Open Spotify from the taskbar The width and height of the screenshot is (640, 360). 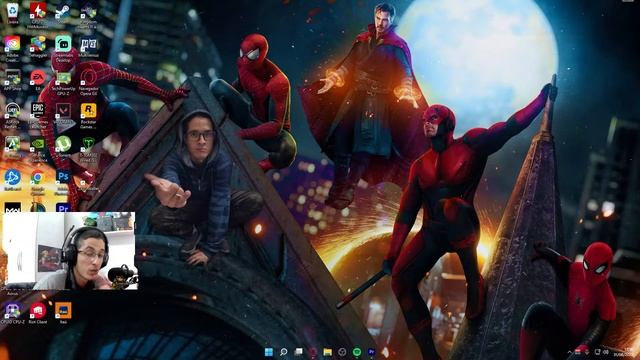357,352
